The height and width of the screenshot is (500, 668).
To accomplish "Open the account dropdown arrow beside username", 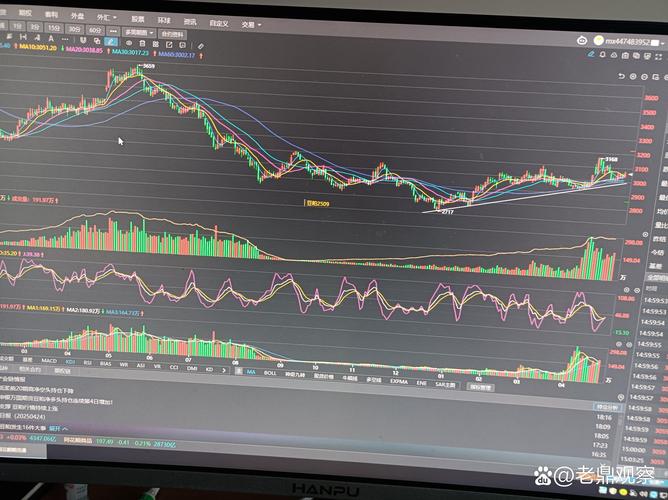I will tap(662, 43).
